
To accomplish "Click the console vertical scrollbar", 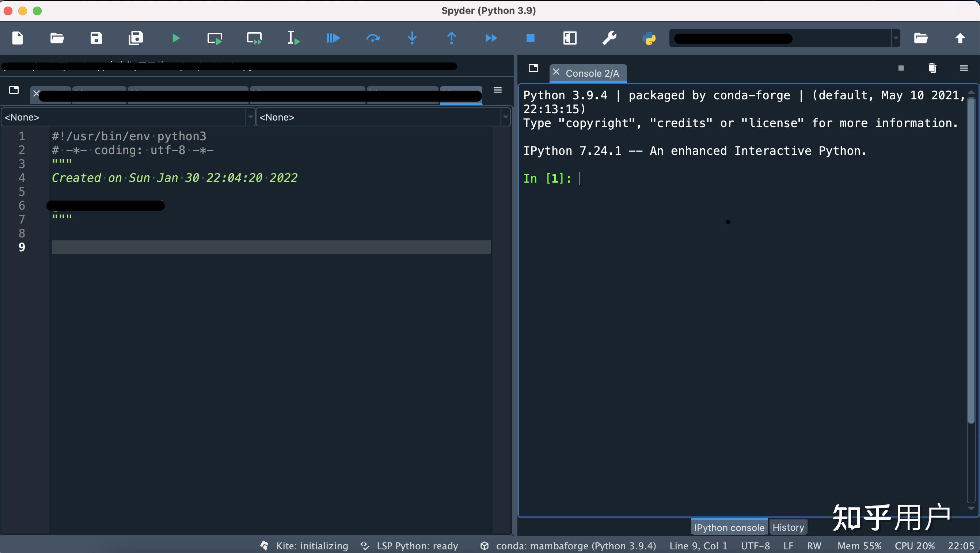I will tap(971, 260).
